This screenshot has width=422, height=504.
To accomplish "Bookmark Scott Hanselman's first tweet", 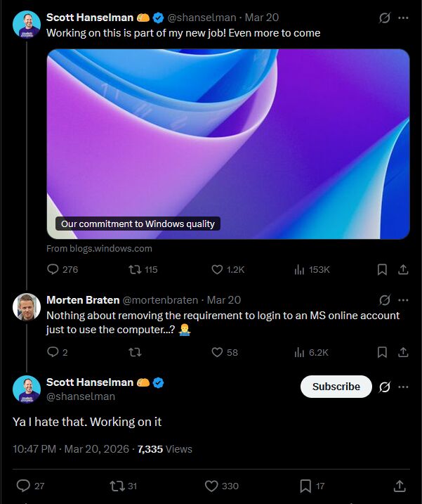I will [x=382, y=270].
